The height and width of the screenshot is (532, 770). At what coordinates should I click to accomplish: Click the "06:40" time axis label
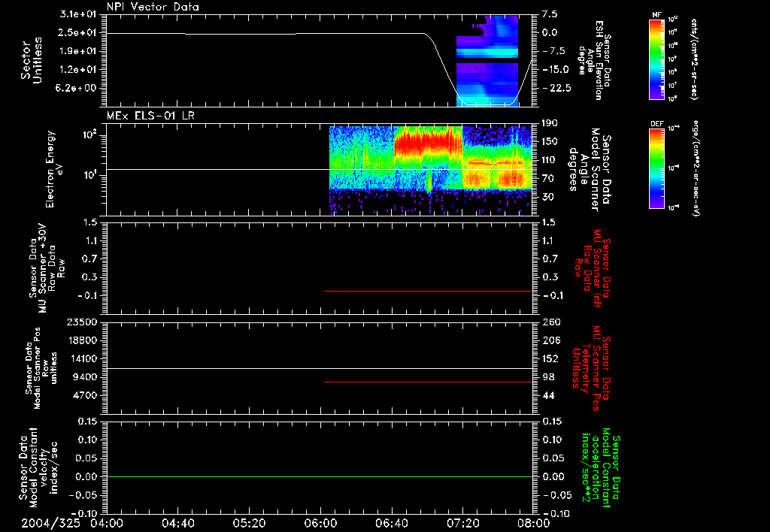pos(391,523)
